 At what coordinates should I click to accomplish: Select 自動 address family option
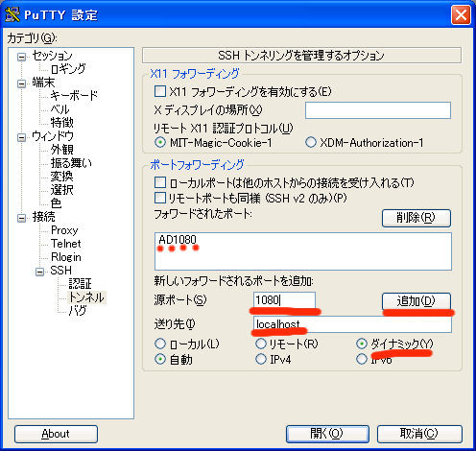pos(160,359)
